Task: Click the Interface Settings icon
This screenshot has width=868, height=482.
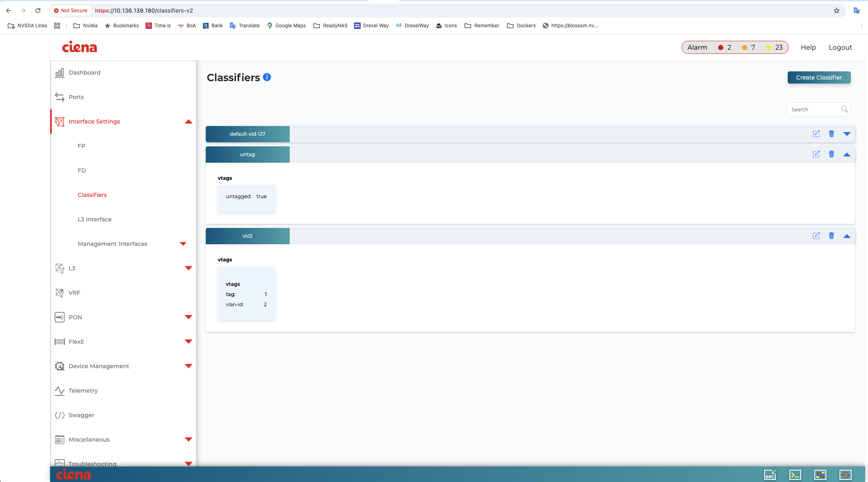Action: 59,122
